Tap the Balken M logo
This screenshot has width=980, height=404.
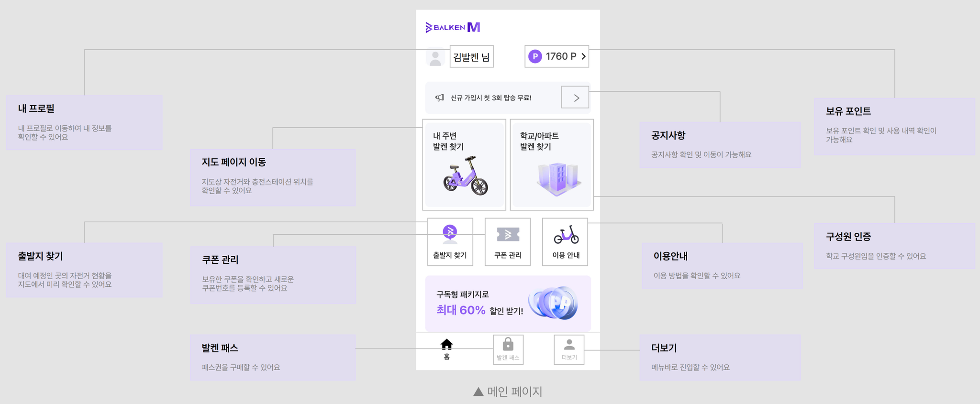pyautogui.click(x=453, y=27)
